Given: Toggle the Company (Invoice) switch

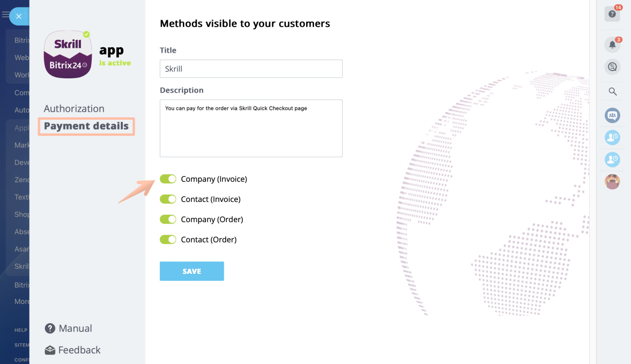Looking at the screenshot, I should (168, 179).
